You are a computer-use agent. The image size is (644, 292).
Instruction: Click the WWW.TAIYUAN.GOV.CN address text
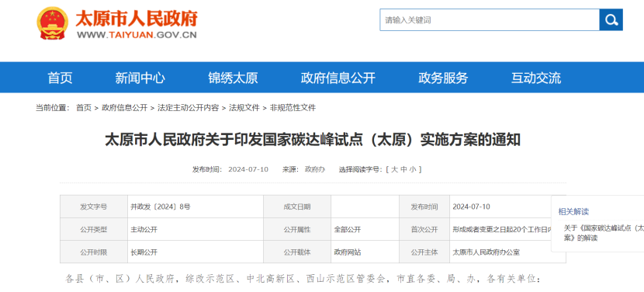tap(137, 35)
